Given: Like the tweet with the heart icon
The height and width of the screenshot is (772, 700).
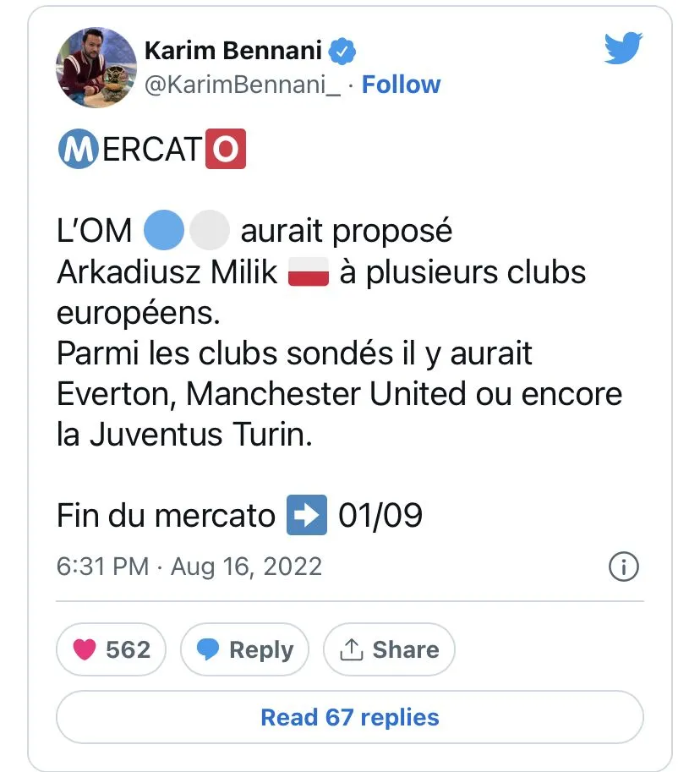Looking at the screenshot, I should pyautogui.click(x=85, y=649).
